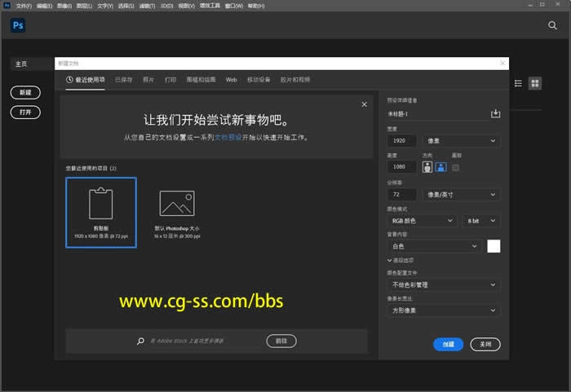Select the 默认 Photoshop 大小 preset thumbnail

pos(176,210)
